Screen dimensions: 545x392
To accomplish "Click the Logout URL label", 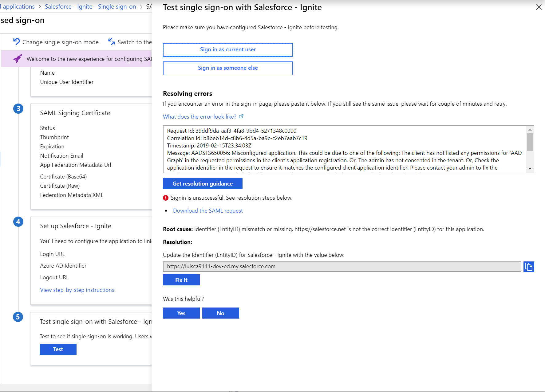I will pyautogui.click(x=54, y=277).
